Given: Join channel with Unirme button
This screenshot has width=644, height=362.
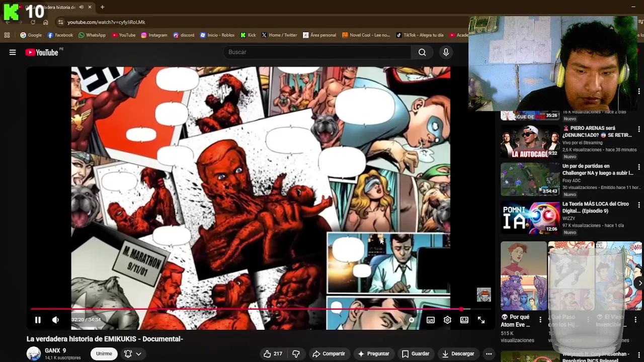Looking at the screenshot, I should (104, 354).
